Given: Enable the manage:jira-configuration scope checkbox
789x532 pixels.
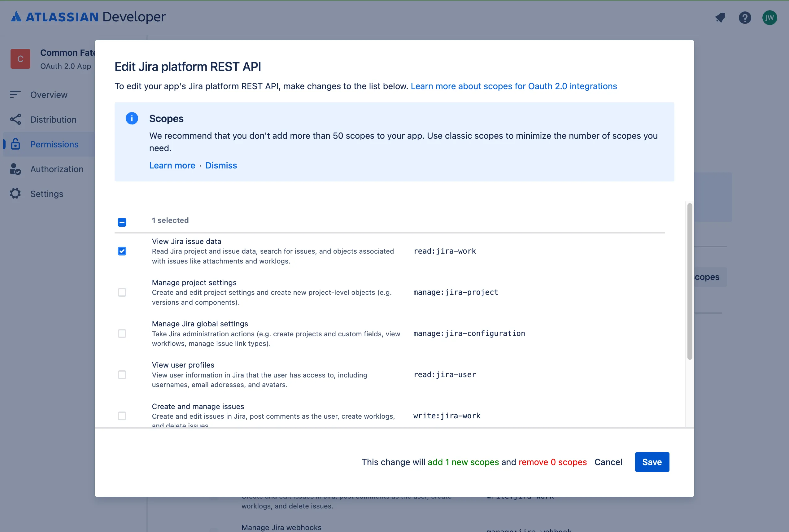Looking at the screenshot, I should 122,334.
